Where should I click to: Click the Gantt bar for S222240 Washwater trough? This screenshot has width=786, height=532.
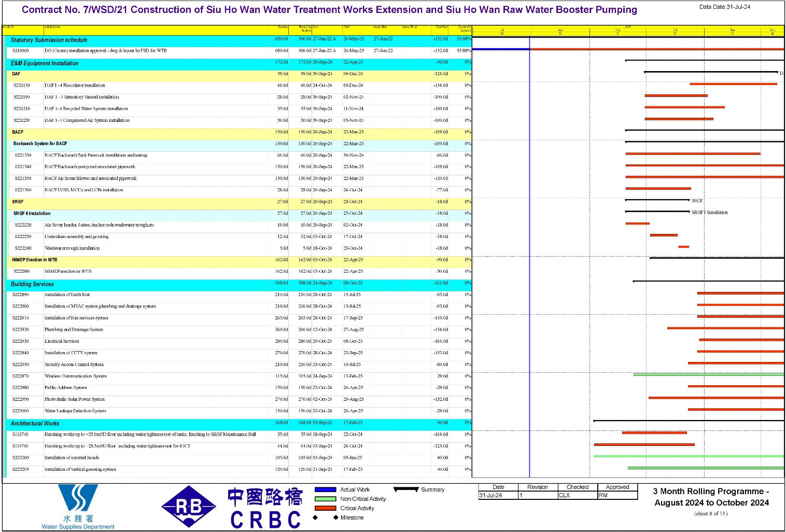pyautogui.click(x=683, y=247)
